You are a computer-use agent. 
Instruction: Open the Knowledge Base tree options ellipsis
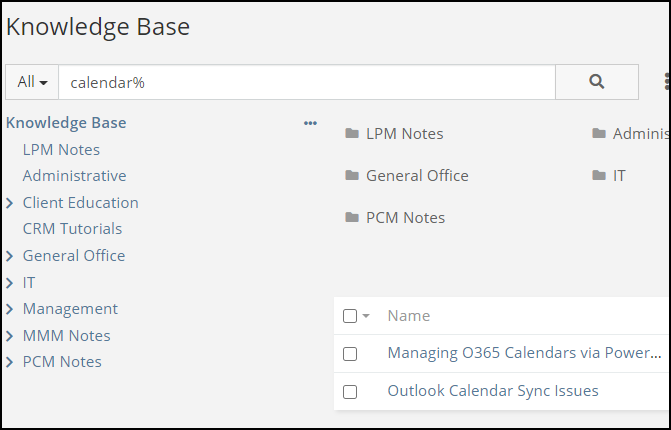pyautogui.click(x=310, y=123)
